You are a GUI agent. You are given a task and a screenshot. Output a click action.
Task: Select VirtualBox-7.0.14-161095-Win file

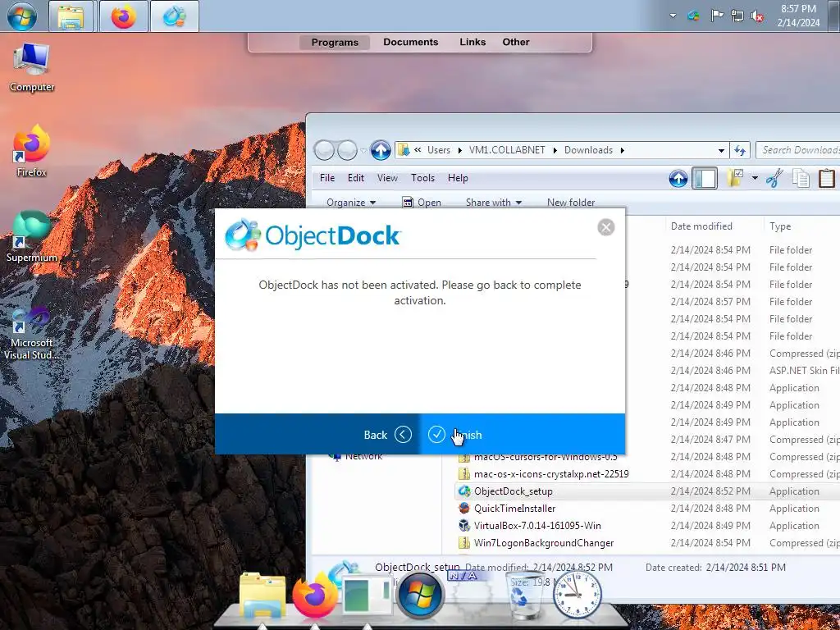click(x=536, y=526)
